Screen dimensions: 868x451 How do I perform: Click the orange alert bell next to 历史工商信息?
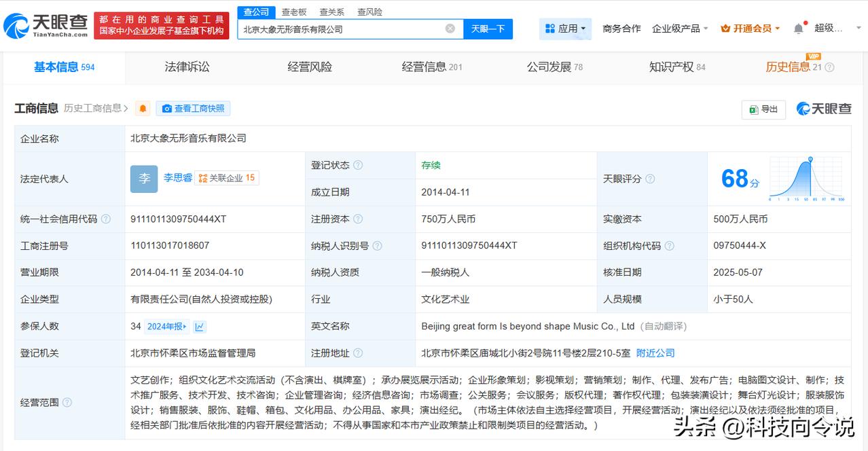pyautogui.click(x=143, y=109)
